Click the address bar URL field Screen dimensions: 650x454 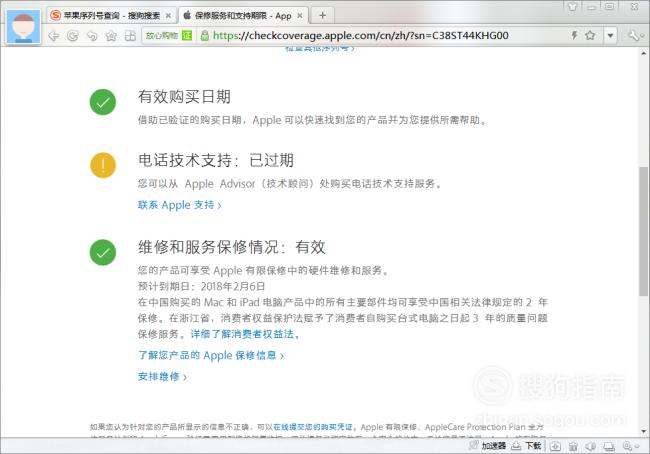(x=361, y=36)
